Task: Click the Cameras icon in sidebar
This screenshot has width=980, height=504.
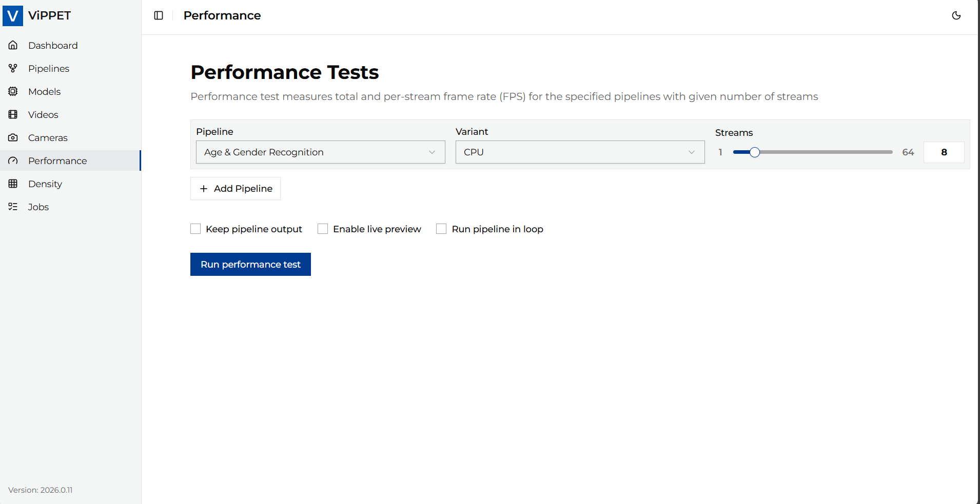Action: point(13,137)
